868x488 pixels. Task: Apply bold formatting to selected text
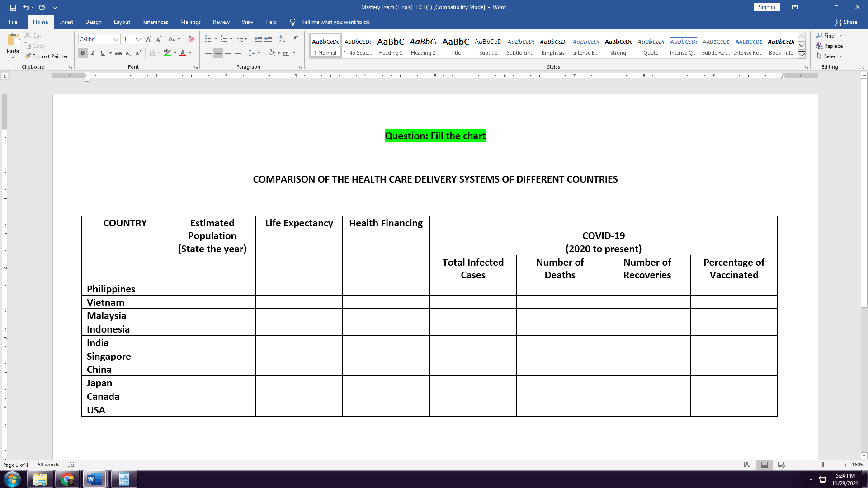click(x=83, y=53)
